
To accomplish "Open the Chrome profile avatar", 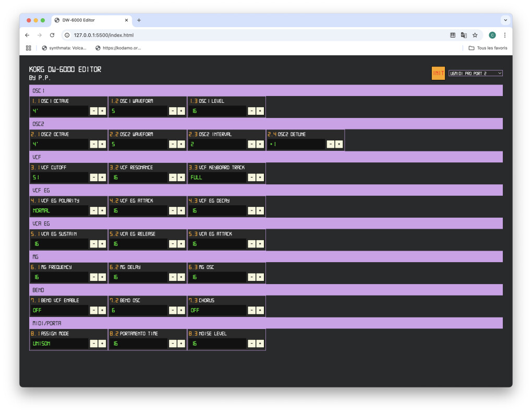I will (492, 35).
